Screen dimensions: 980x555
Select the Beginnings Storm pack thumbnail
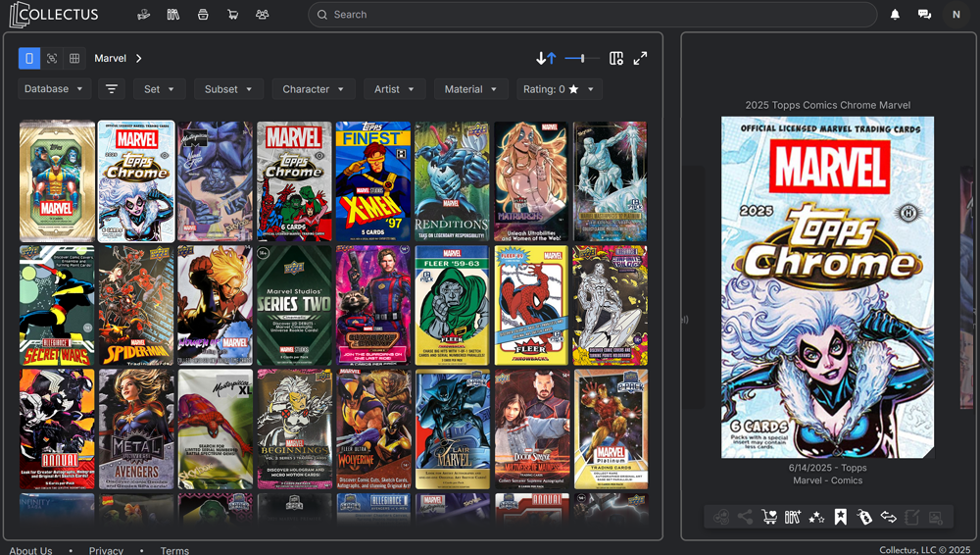point(294,429)
